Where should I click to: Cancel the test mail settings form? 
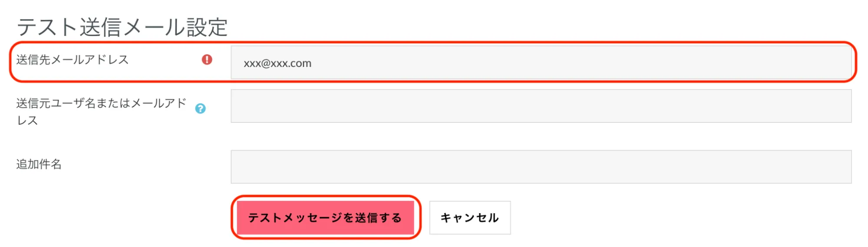pos(469,217)
